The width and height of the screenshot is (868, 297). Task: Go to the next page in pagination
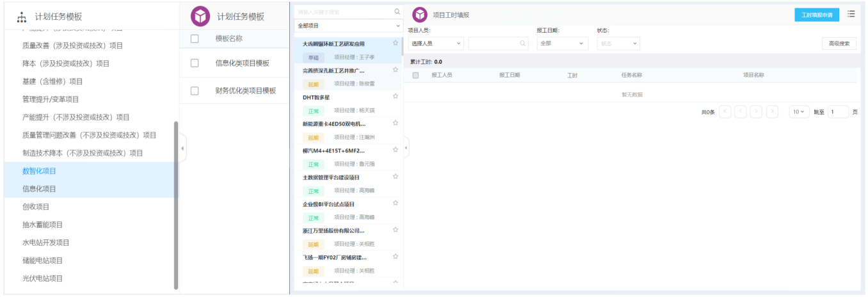pos(757,111)
